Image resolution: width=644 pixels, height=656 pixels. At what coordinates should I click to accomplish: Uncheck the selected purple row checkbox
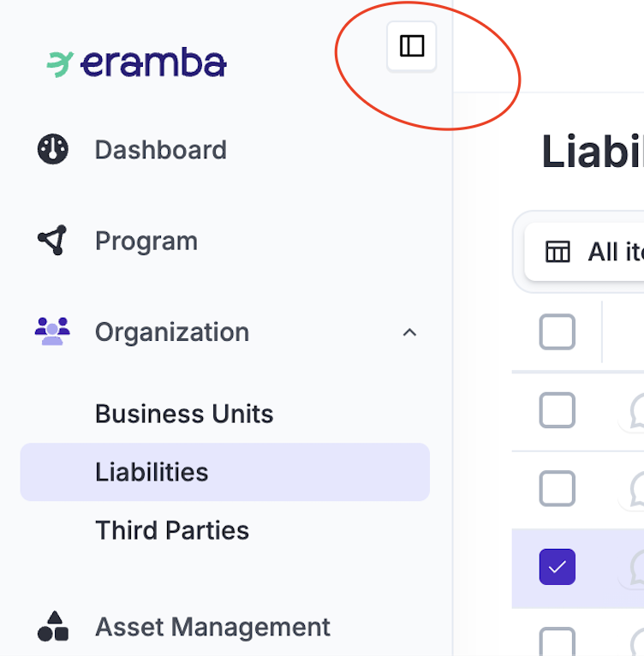pos(558,567)
